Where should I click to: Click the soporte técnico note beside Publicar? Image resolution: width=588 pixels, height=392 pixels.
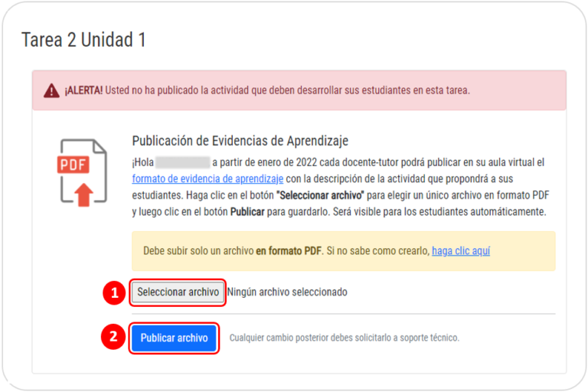click(x=345, y=338)
